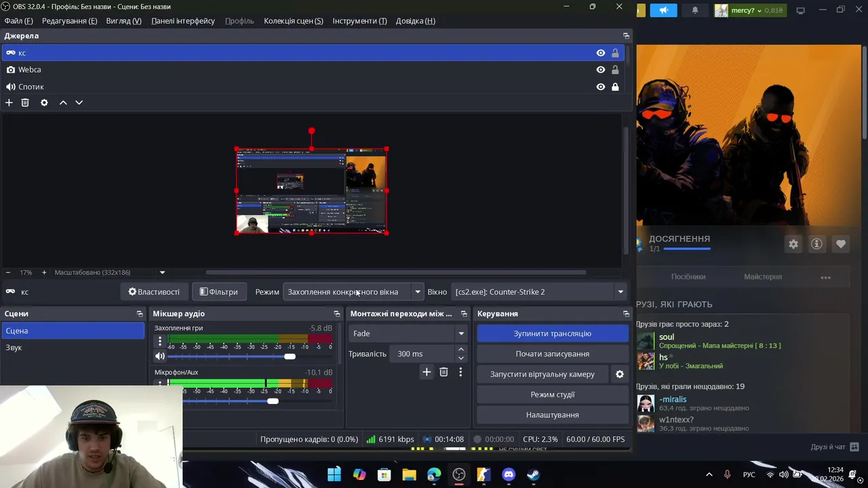
Task: Remove selected source with trash icon
Action: [x=25, y=102]
